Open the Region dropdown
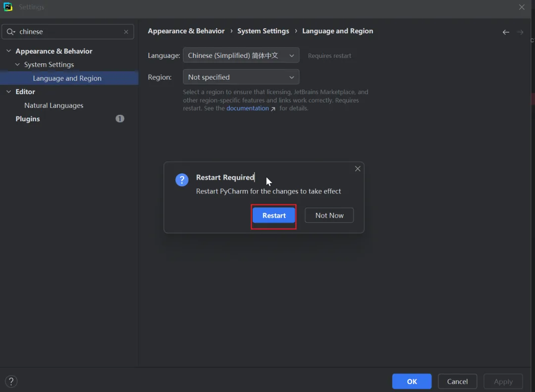The image size is (535, 392). (241, 77)
